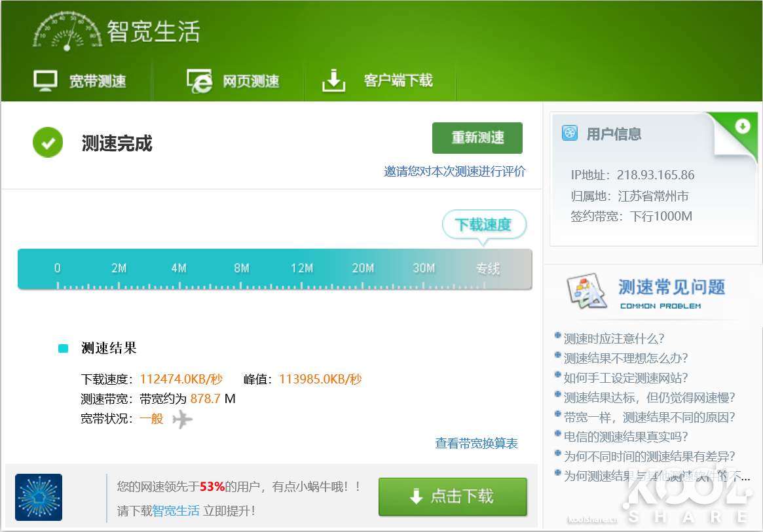763x532 pixels.
Task: Open FAQ 电信的测速结果真实吗?
Action: click(x=625, y=436)
